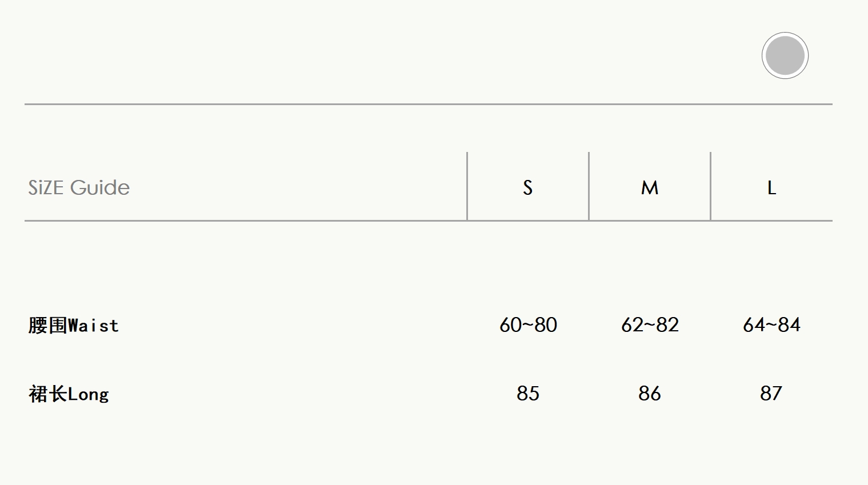Image resolution: width=868 pixels, height=485 pixels.
Task: Click the vertical divider between S and M
Action: point(589,186)
